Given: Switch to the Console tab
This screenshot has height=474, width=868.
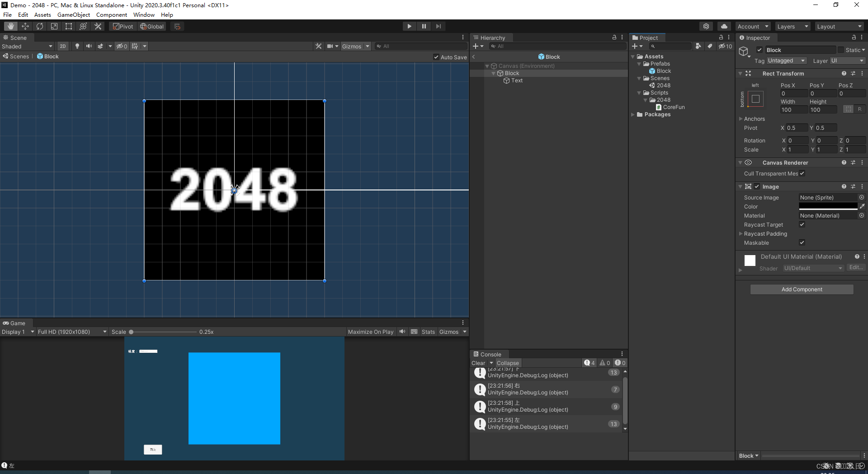Looking at the screenshot, I should [x=491, y=354].
